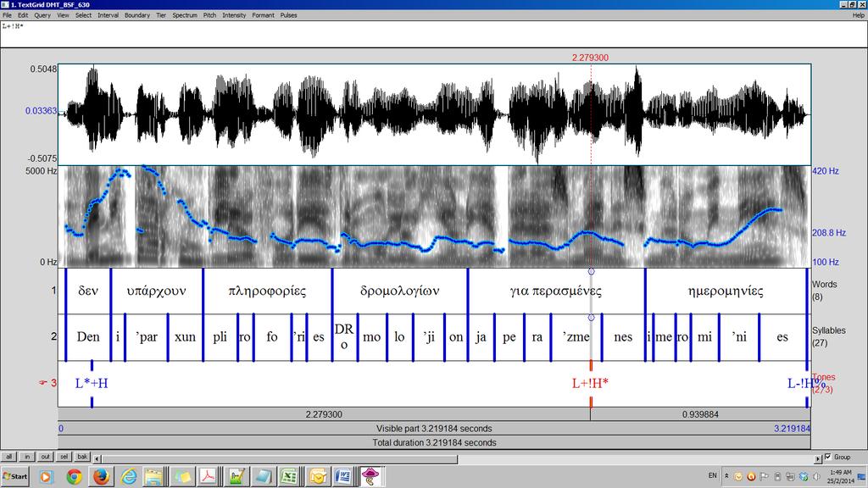Select the word interval 'υπάρχουν'
The image size is (868, 488).
tap(157, 291)
